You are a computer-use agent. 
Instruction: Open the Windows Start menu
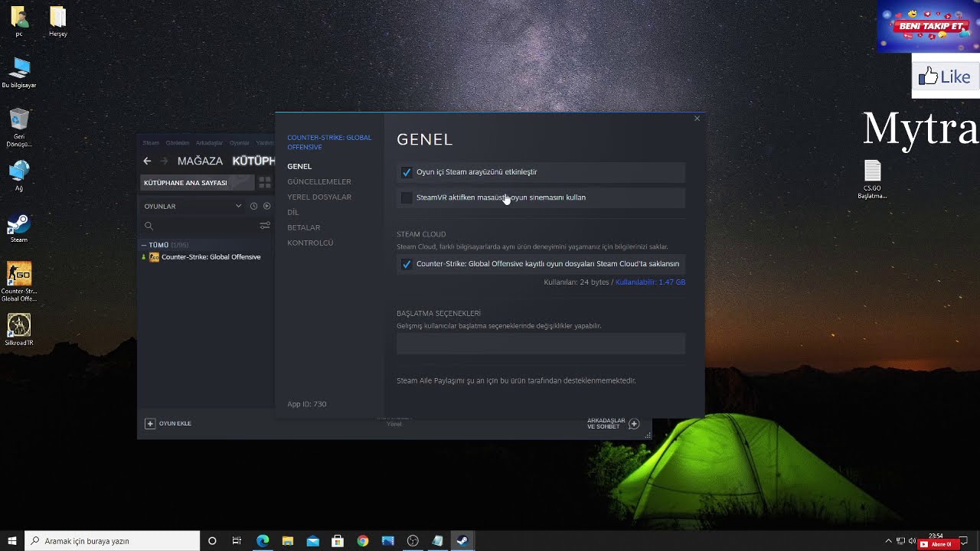tap(12, 541)
